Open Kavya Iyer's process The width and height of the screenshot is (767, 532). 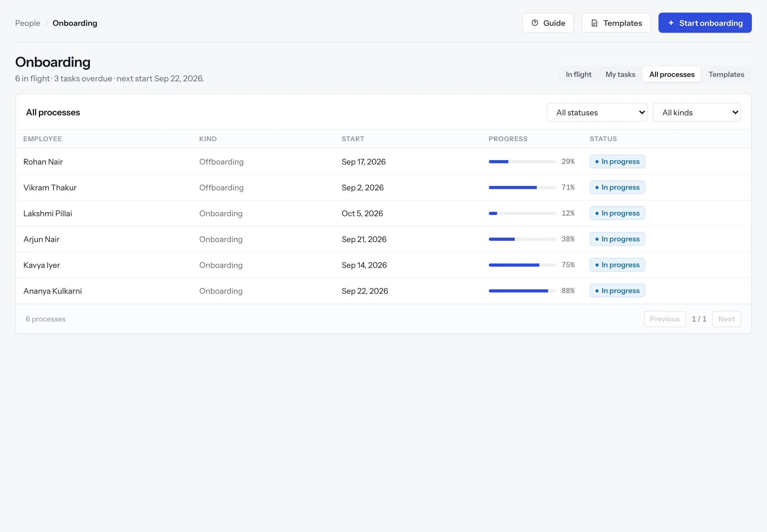click(x=383, y=265)
